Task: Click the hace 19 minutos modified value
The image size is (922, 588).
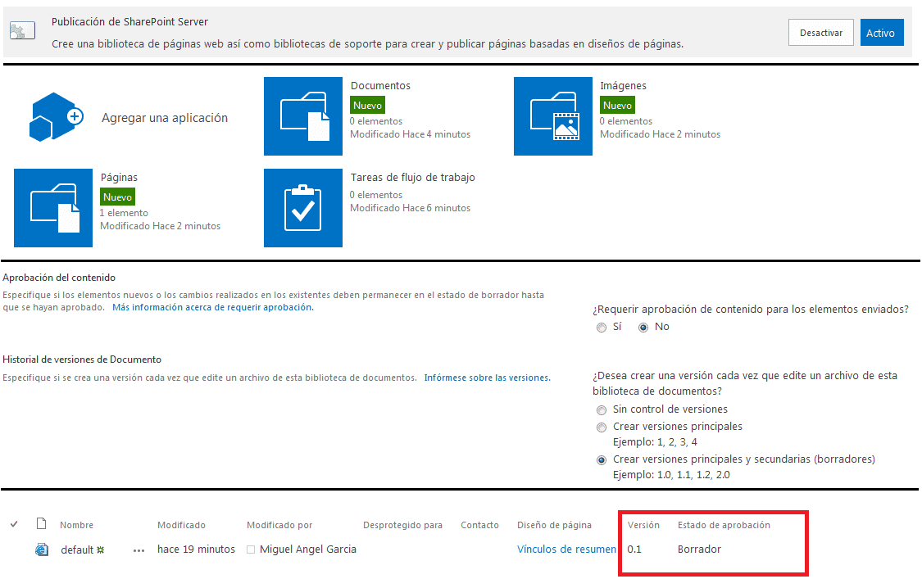Action: pyautogui.click(x=196, y=550)
